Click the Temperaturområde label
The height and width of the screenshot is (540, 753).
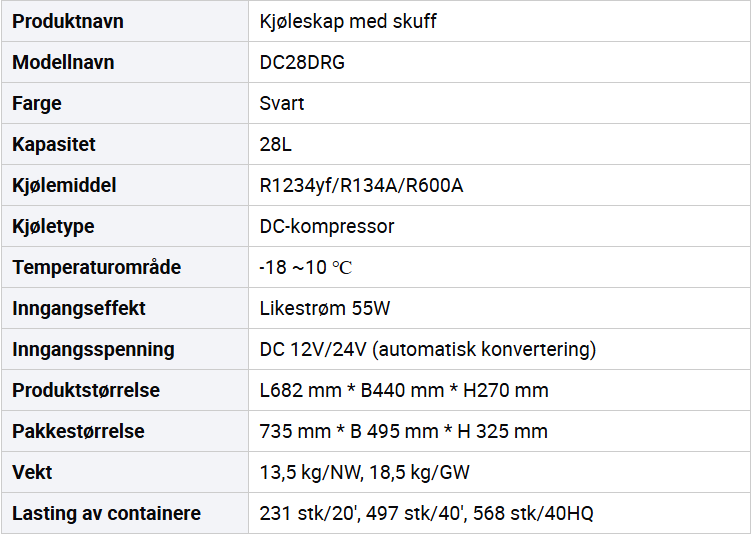[x=97, y=267]
